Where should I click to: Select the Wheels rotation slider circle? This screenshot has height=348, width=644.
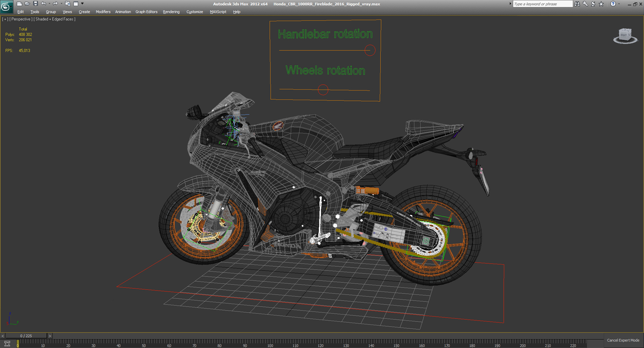click(x=323, y=90)
